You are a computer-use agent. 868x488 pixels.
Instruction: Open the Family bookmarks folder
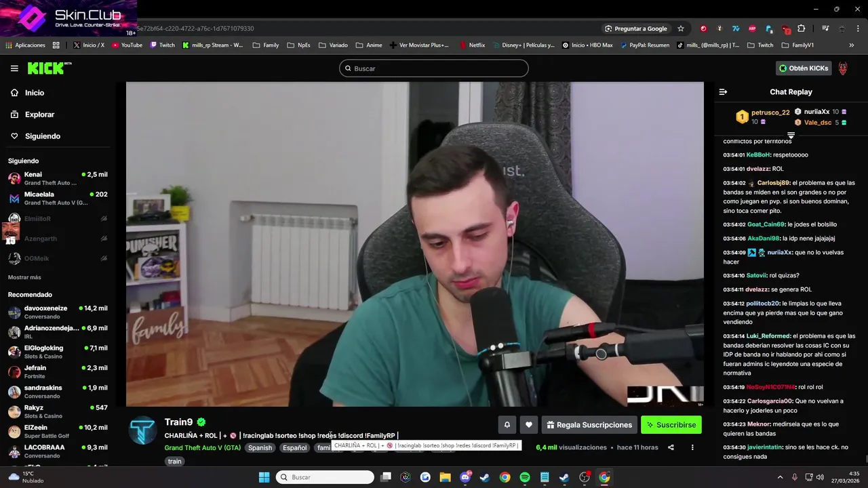coord(265,45)
